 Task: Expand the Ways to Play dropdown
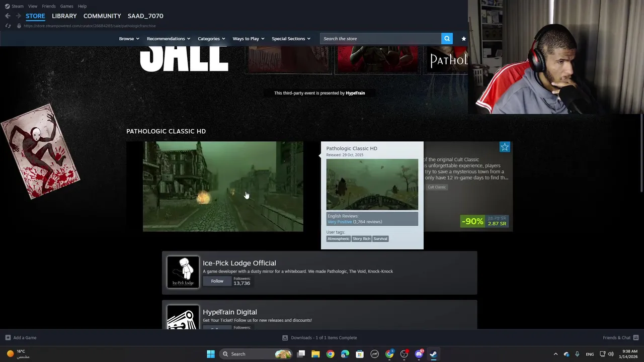pyautogui.click(x=249, y=39)
